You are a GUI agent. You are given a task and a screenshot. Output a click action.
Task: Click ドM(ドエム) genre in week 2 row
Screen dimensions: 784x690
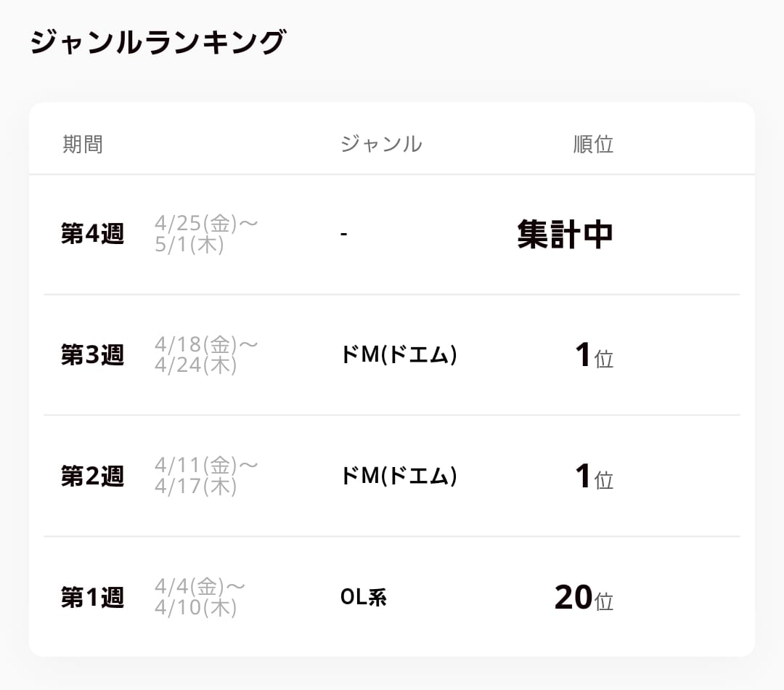[399, 476]
